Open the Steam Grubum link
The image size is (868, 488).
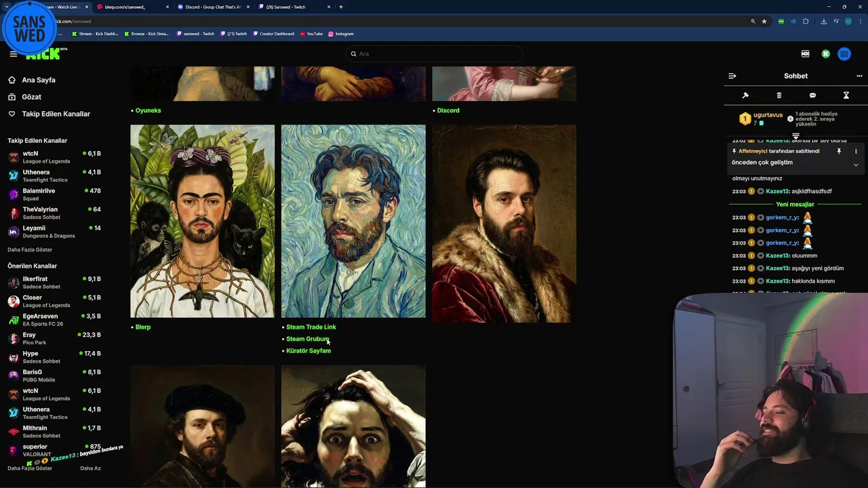307,339
